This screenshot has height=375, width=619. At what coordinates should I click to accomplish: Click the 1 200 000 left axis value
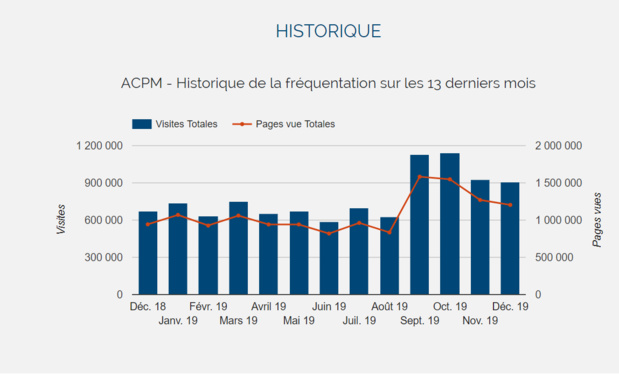pos(99,146)
